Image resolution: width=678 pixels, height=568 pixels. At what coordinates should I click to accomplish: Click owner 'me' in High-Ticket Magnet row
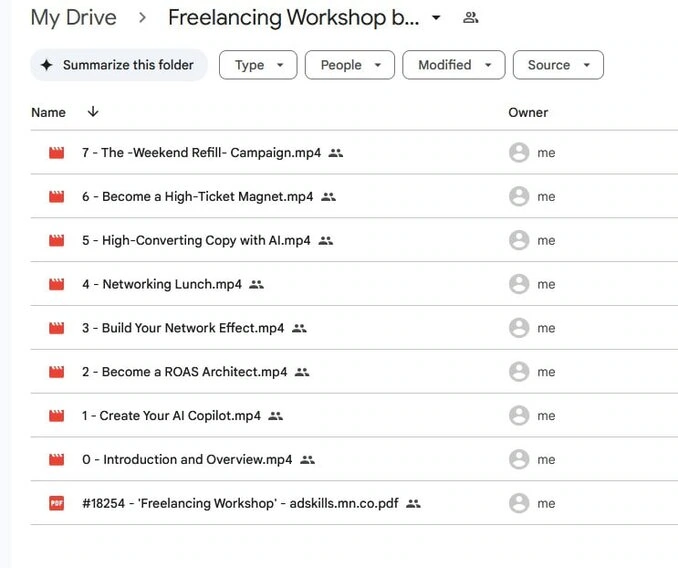click(x=546, y=197)
